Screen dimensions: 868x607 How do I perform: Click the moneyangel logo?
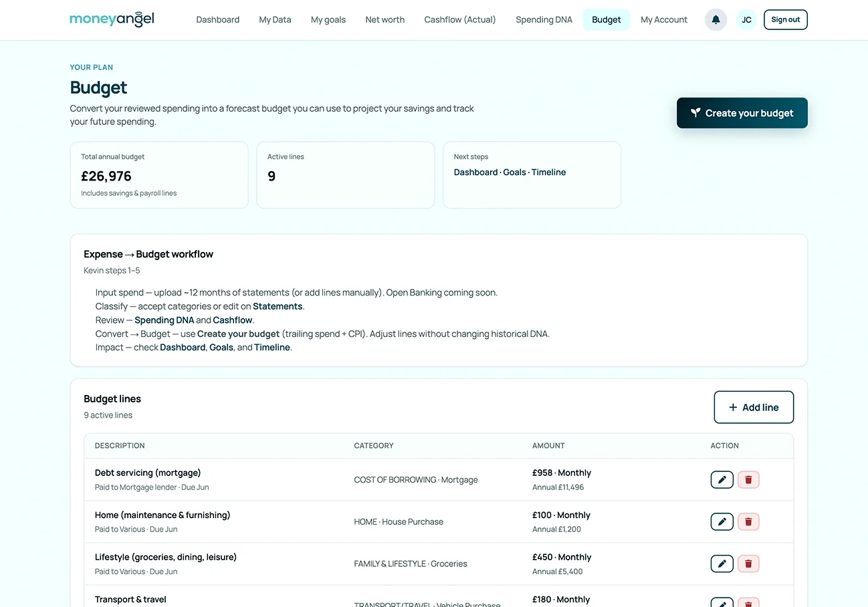(112, 19)
